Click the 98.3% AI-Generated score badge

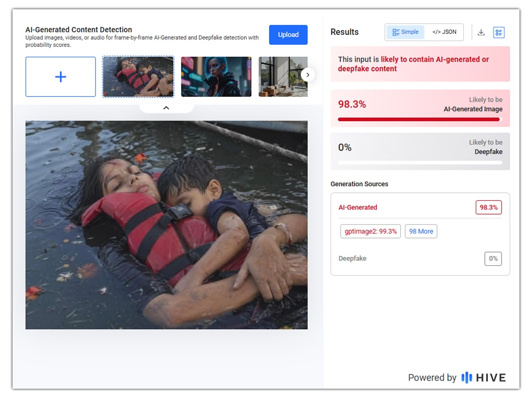click(488, 207)
